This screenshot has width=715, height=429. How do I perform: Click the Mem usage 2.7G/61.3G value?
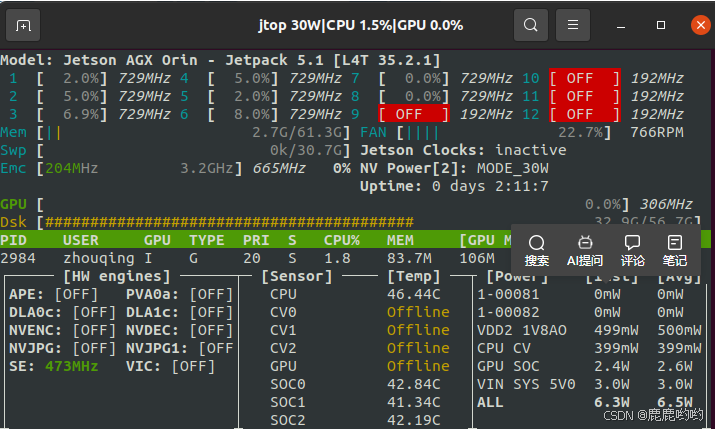point(297,133)
